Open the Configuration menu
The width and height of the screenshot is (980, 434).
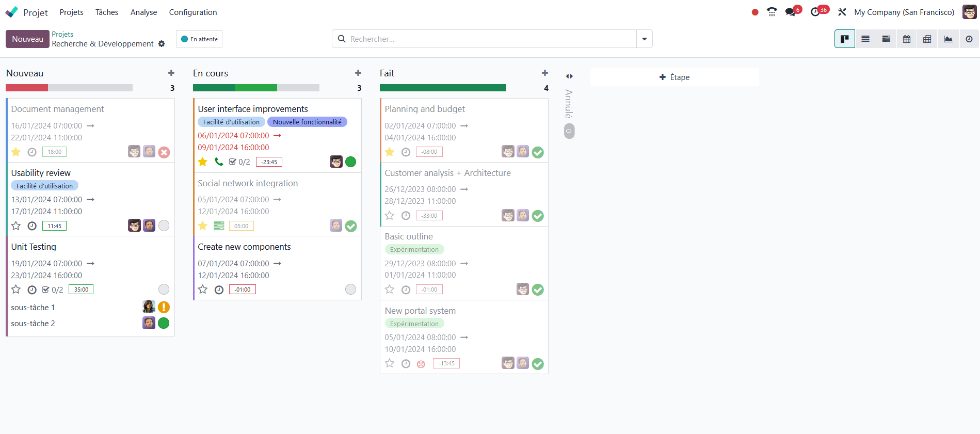(193, 12)
